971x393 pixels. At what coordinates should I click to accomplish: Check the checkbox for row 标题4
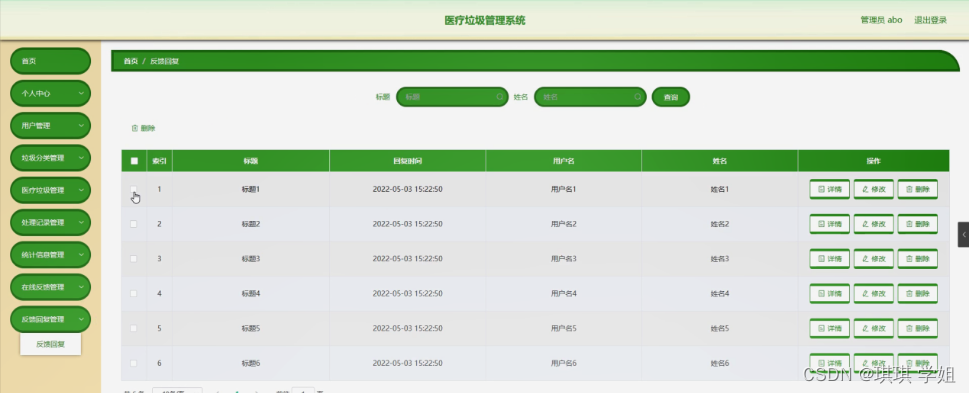(x=134, y=293)
